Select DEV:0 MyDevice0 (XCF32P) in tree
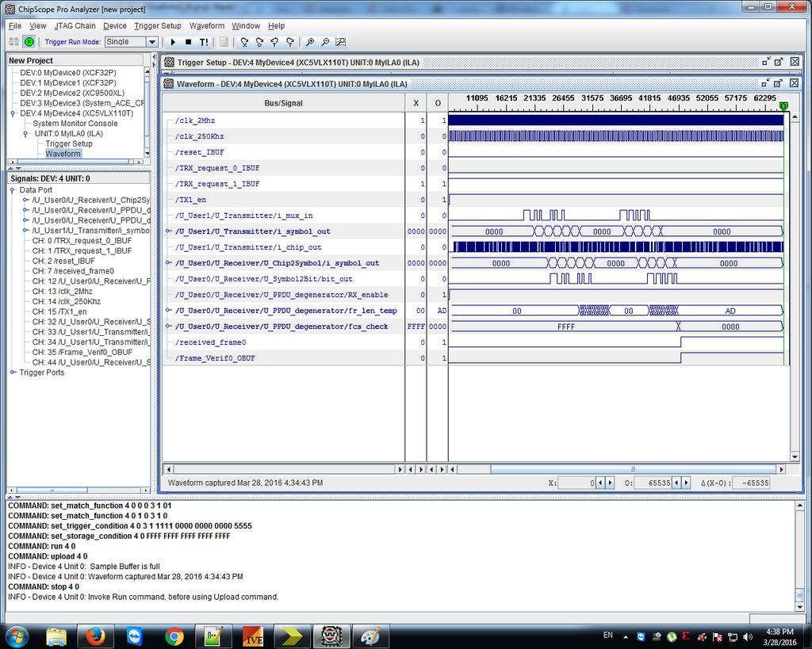812x649 pixels. (68, 73)
